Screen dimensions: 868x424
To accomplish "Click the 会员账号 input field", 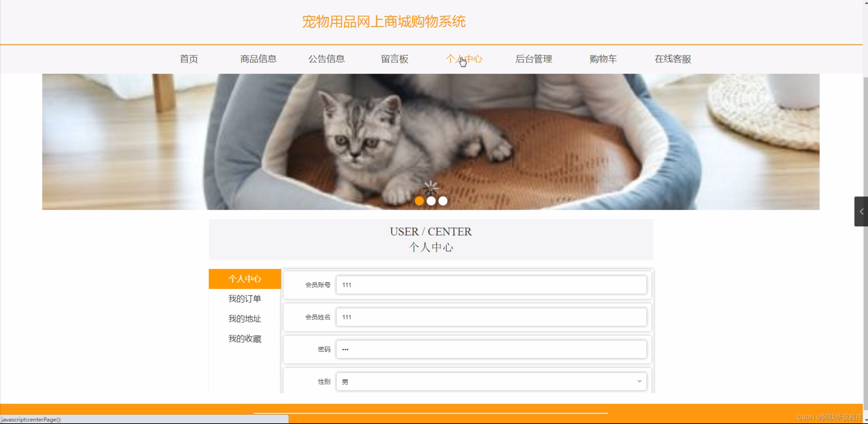I will point(491,285).
